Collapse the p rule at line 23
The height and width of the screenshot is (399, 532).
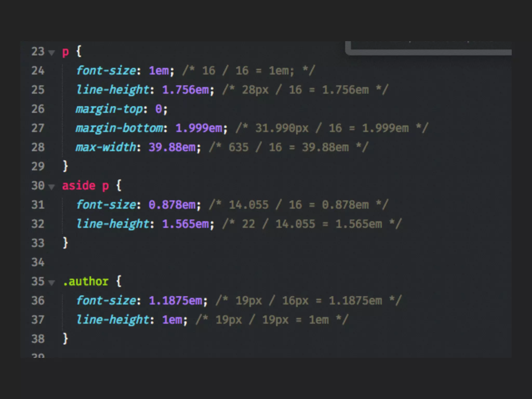click(x=52, y=53)
